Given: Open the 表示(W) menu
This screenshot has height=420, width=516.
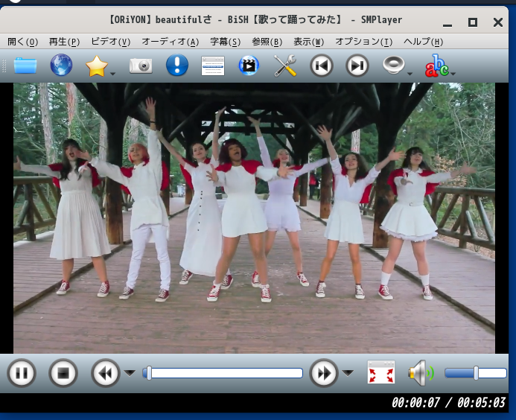Looking at the screenshot, I should [x=309, y=42].
